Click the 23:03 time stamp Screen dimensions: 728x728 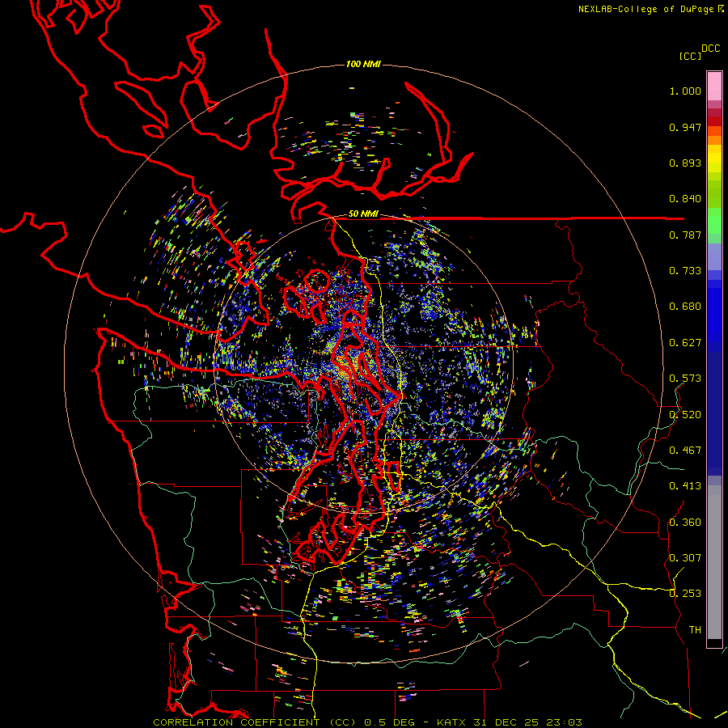(563, 722)
